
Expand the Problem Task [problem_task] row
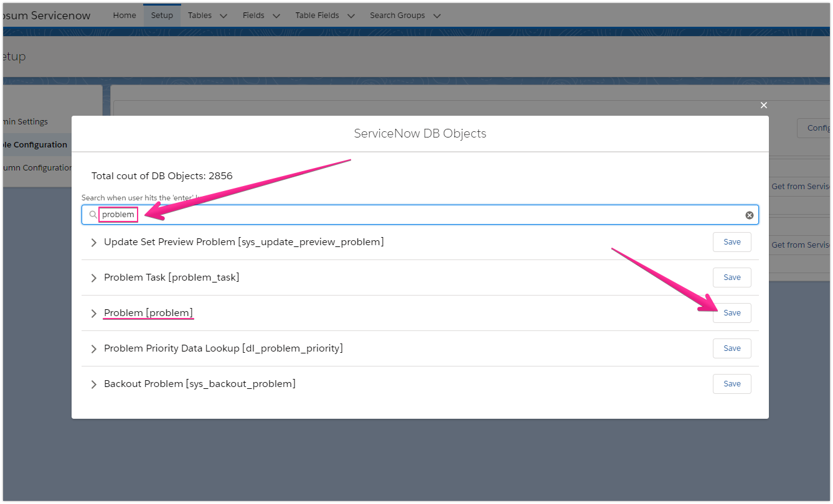click(93, 278)
